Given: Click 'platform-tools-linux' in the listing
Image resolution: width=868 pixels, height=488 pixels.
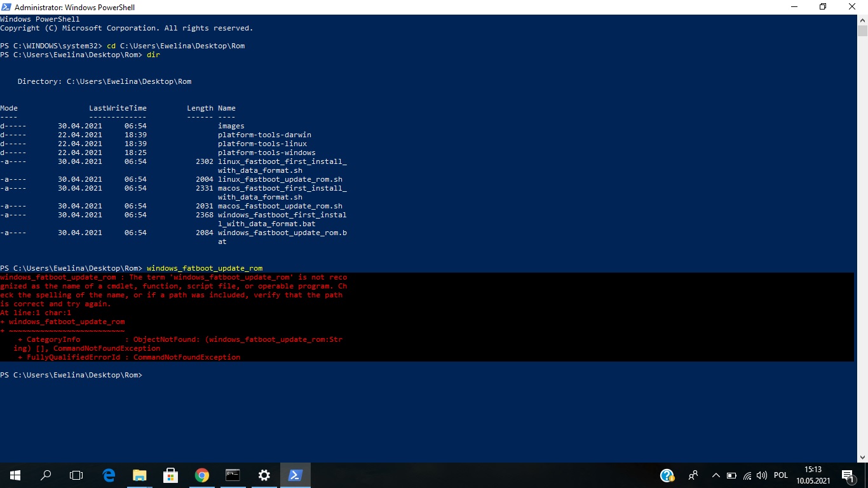Looking at the screenshot, I should click(x=262, y=144).
